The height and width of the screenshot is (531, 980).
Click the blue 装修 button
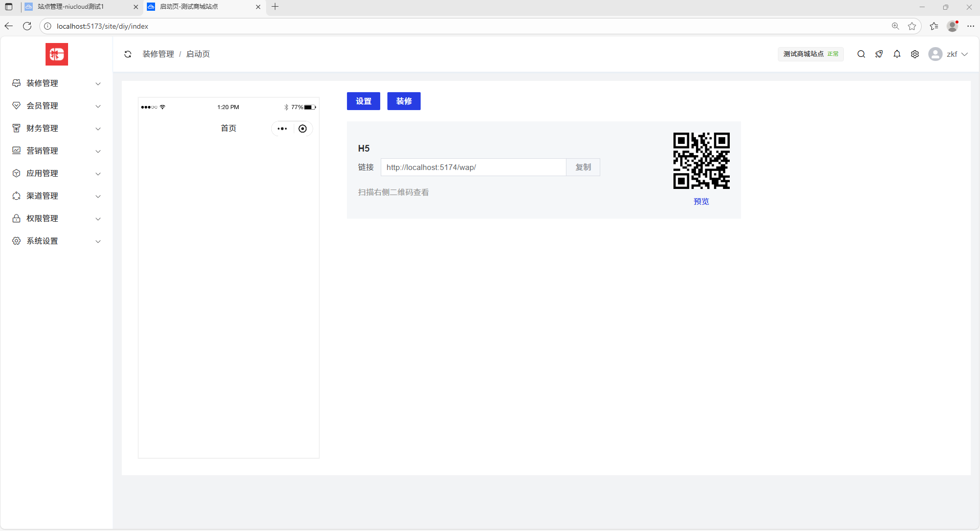pyautogui.click(x=404, y=101)
